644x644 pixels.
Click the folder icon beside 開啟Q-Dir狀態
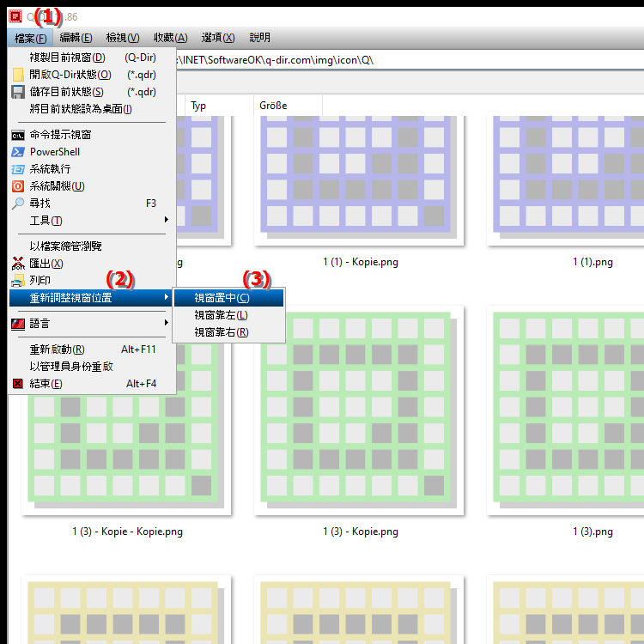pos(18,75)
